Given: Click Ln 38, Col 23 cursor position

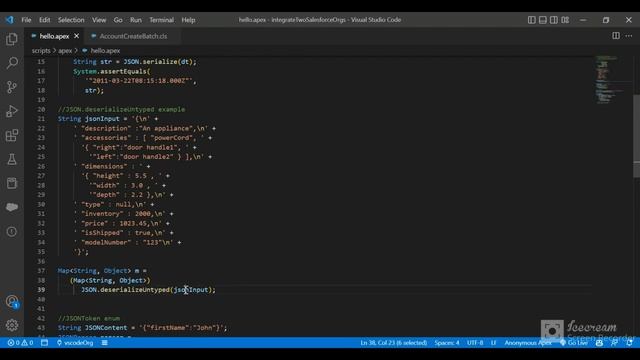Looking at the screenshot, I should pyautogui.click(x=393, y=343).
